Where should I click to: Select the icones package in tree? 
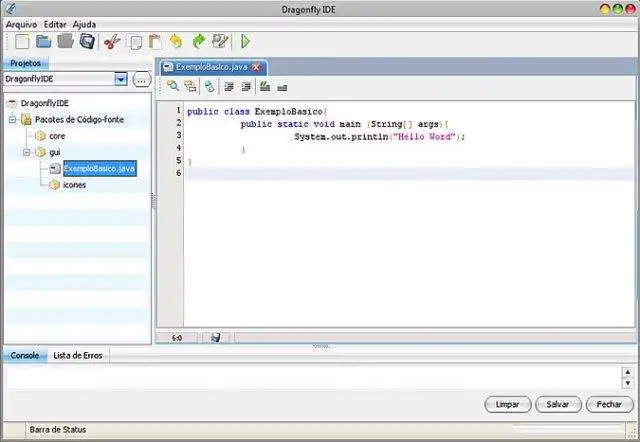point(74,185)
